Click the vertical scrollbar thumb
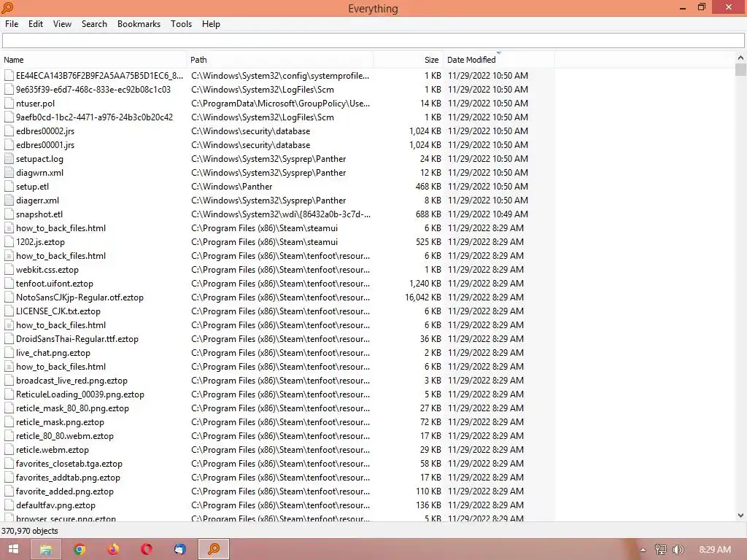Viewport: 747px width, 560px height. click(740, 69)
